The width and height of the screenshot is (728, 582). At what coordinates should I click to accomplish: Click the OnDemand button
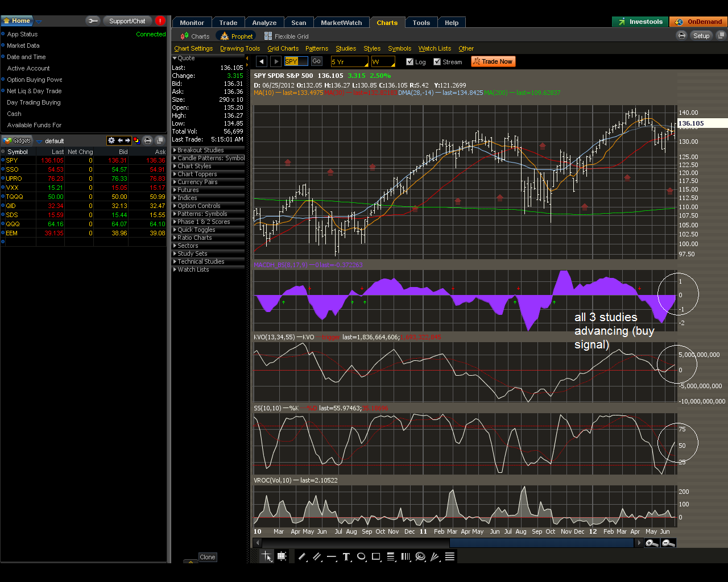[698, 22]
